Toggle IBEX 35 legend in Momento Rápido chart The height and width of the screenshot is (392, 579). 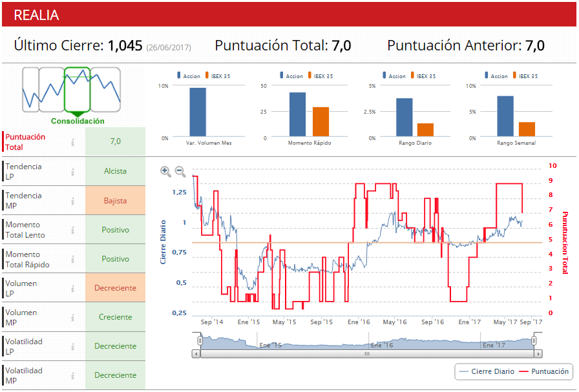[320, 76]
